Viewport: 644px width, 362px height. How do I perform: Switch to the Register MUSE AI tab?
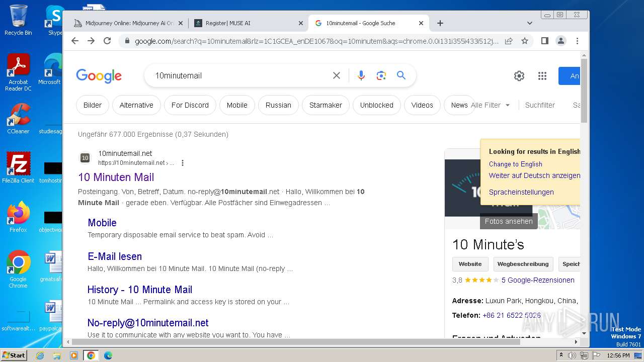[249, 23]
